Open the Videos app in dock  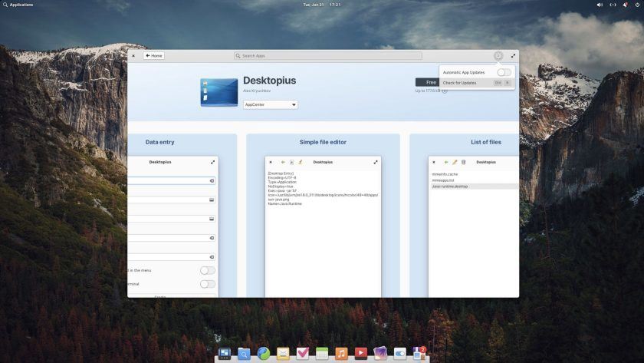[361, 354]
